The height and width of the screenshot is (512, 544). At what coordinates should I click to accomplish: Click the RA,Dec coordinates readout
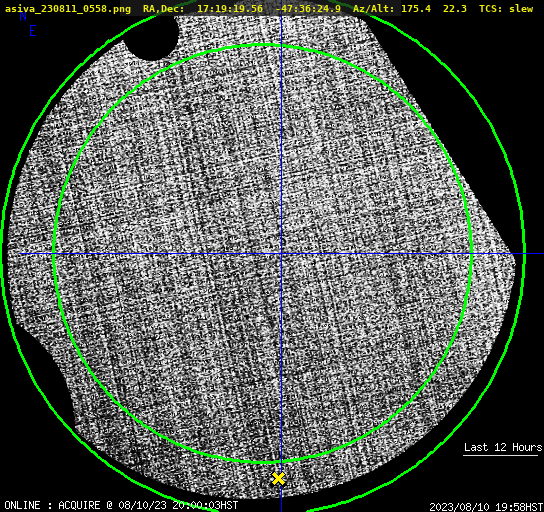[242, 9]
